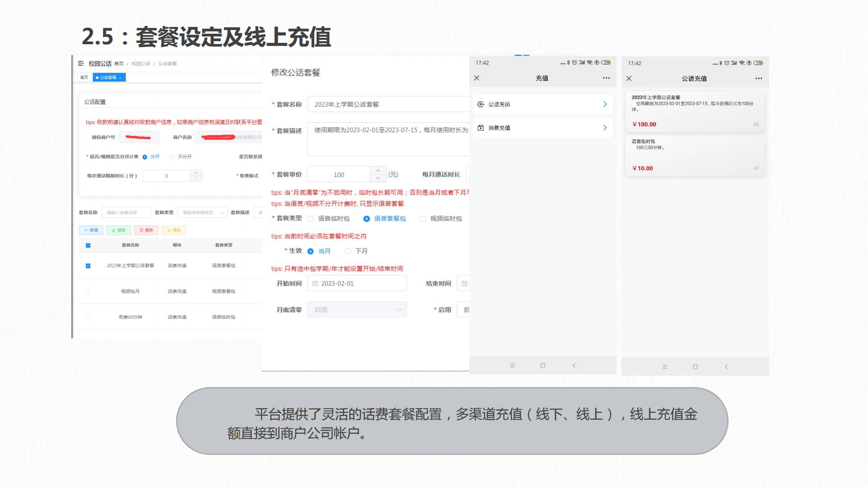Open the 套餐类型 filter dropdown
Image resolution: width=868 pixels, height=488 pixels.
(x=202, y=213)
